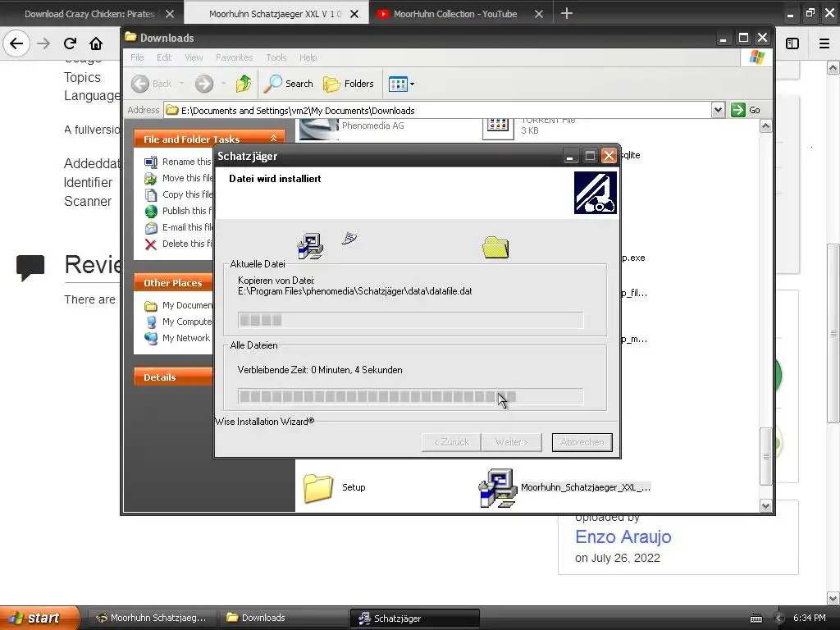840x630 pixels.
Task: Open Favorites menu in Downloads window
Action: click(234, 57)
